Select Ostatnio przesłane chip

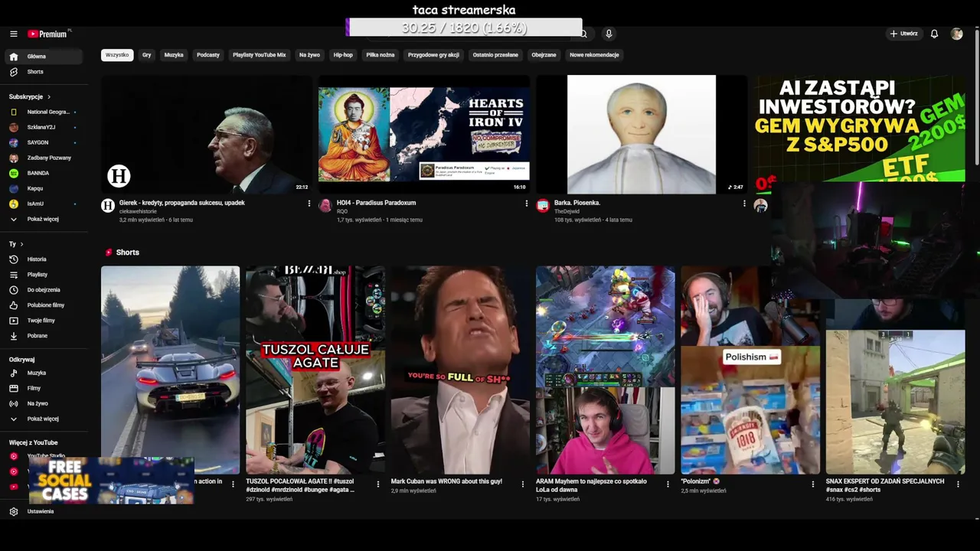click(x=495, y=55)
